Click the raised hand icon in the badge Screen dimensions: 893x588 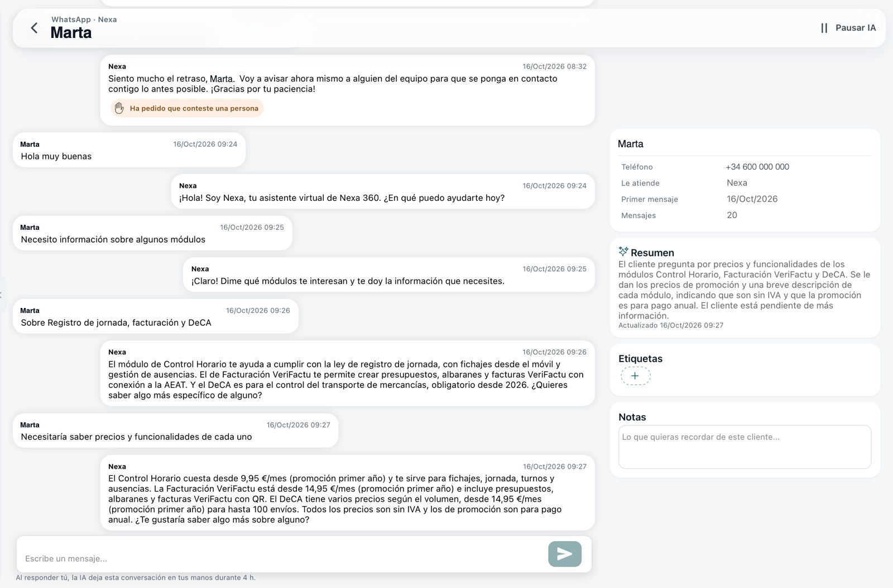click(x=119, y=108)
